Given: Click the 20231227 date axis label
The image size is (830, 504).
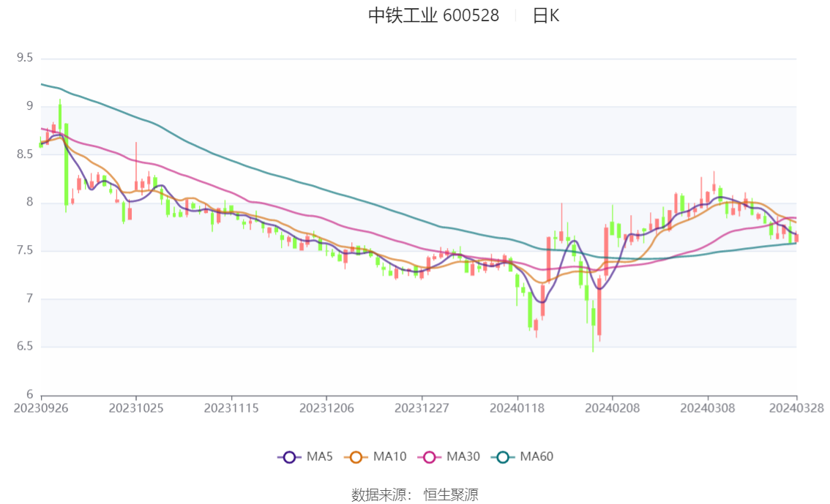Looking at the screenshot, I should (422, 408).
